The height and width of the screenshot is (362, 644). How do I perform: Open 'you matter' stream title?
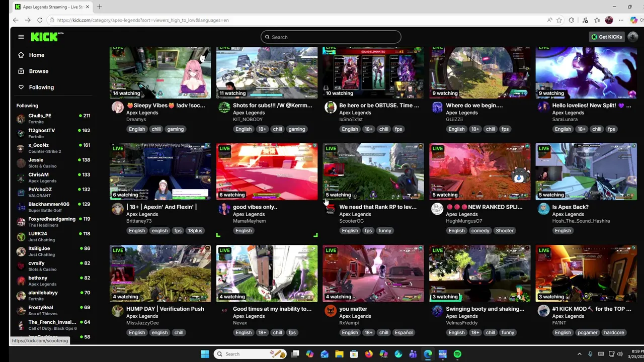[353, 309]
